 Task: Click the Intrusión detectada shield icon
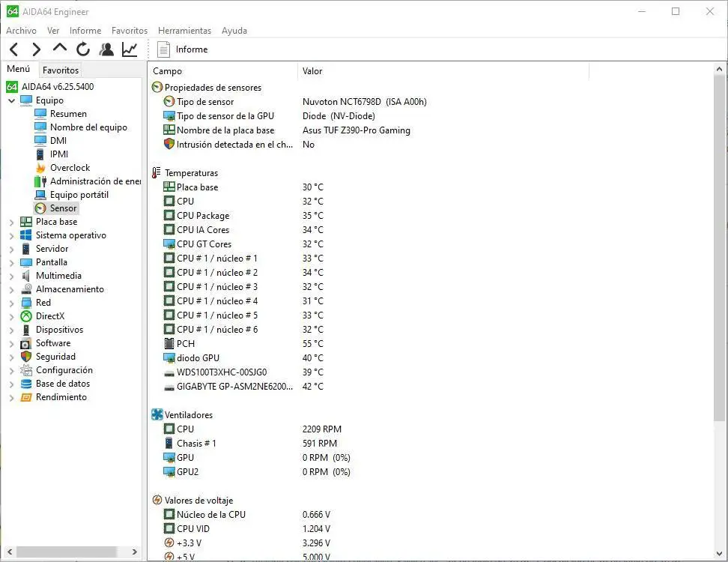tap(169, 144)
